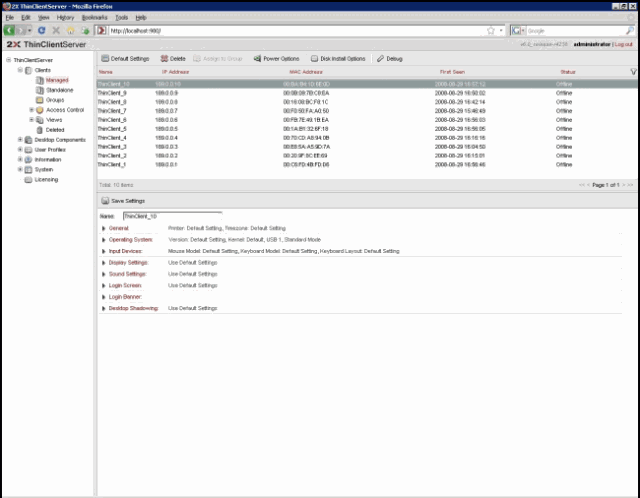This screenshot has height=498, width=640.
Task: Click the Firefox home icon
Action: (x=71, y=30)
